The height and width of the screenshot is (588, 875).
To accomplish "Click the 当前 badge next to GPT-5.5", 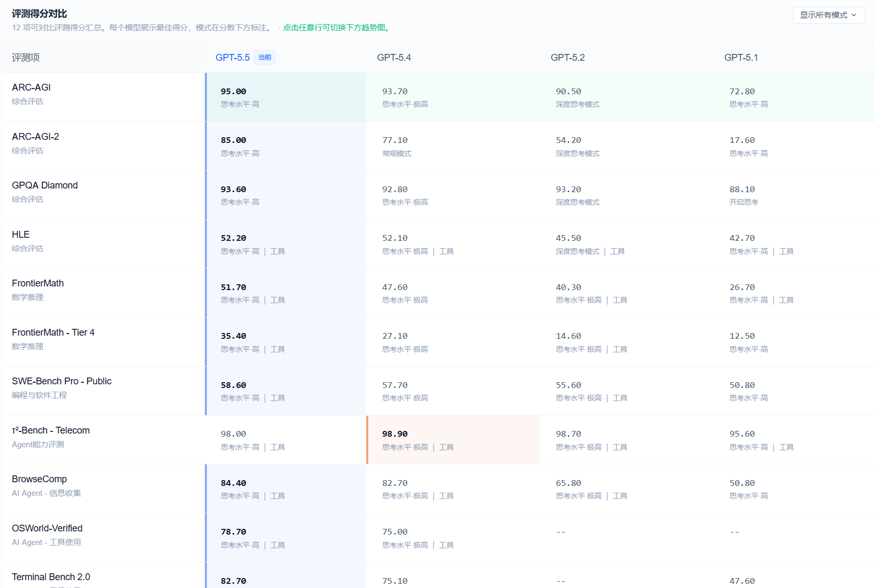I will [x=265, y=58].
